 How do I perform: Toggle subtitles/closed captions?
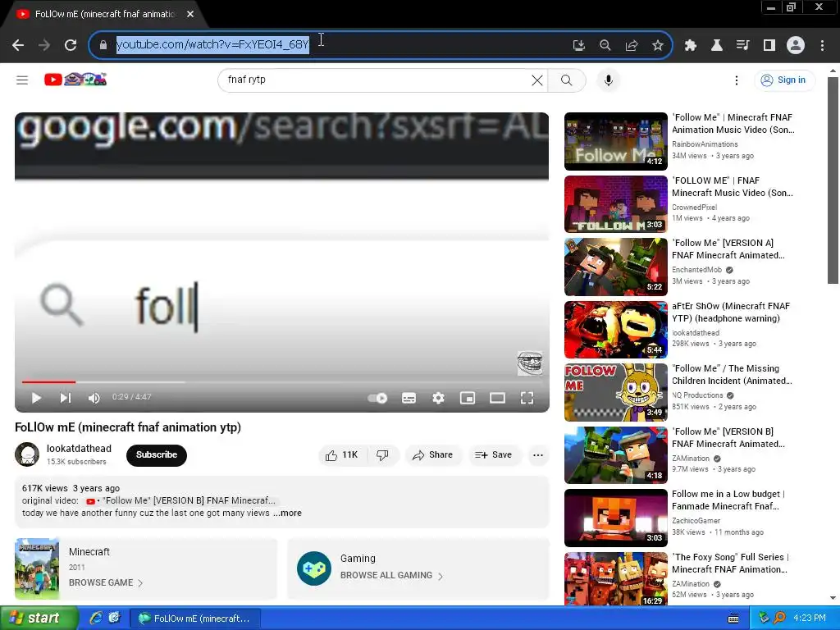click(409, 398)
